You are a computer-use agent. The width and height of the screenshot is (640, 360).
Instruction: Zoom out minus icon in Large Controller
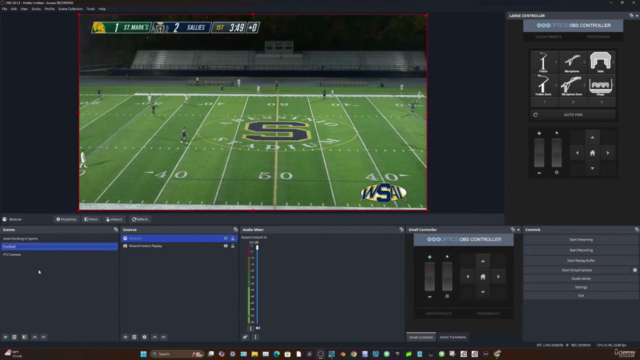[x=539, y=173]
